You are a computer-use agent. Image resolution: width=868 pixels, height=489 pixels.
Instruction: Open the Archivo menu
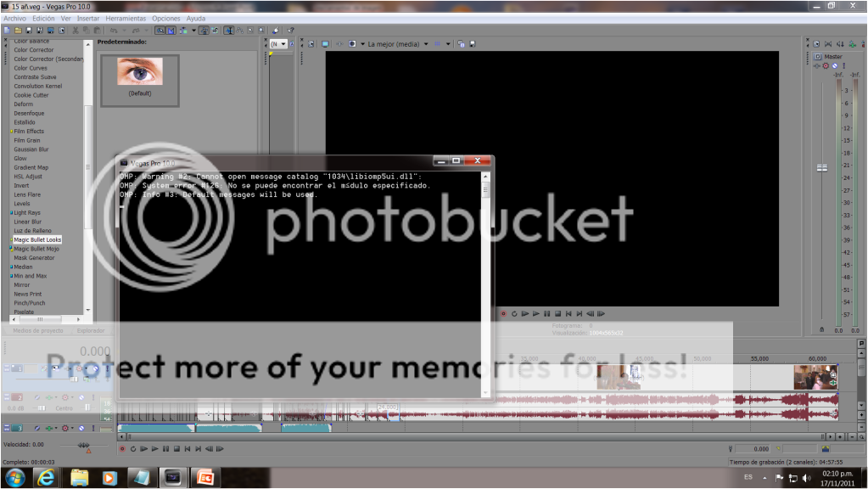(15, 19)
